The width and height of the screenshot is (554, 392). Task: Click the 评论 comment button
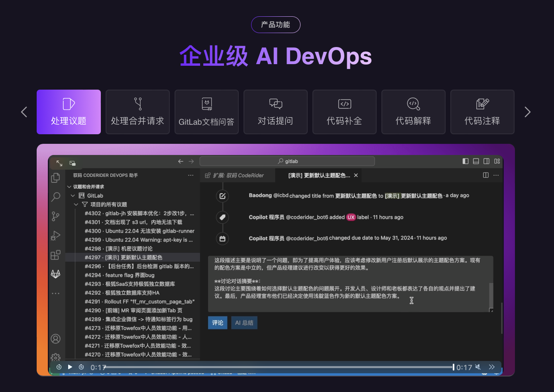pos(218,323)
